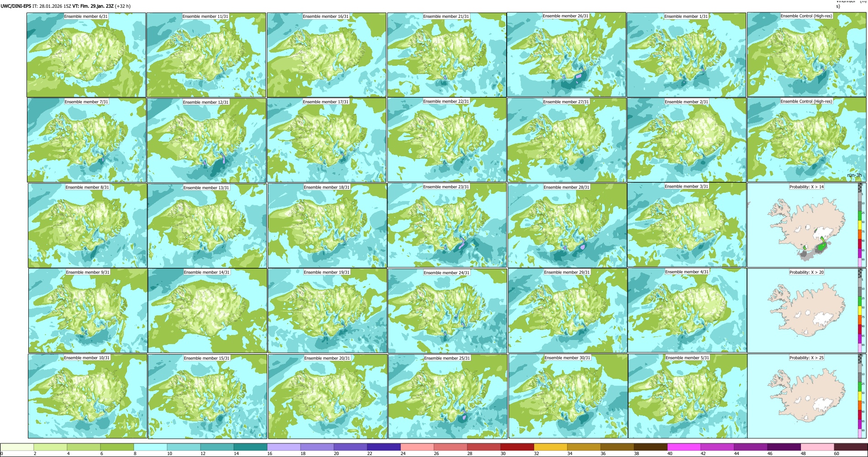Viewport: 868px width, 457px height.
Task: Choose Ensemble member 5/31 map
Action: click(x=688, y=396)
